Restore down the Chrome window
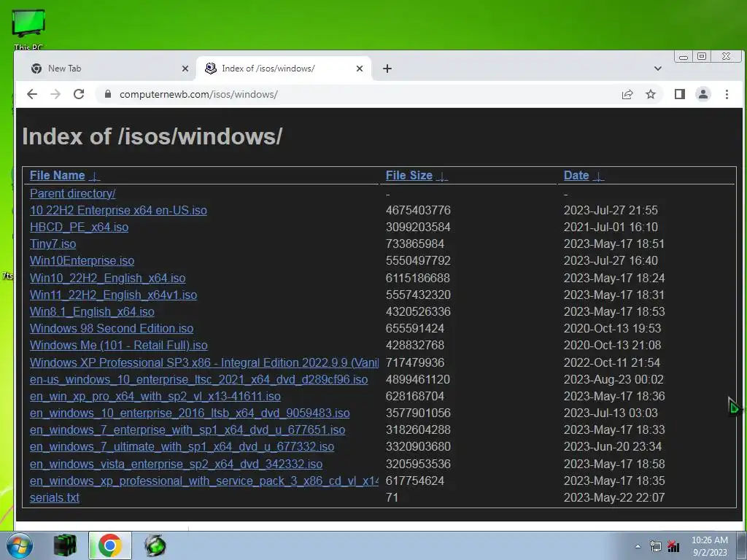 click(702, 56)
